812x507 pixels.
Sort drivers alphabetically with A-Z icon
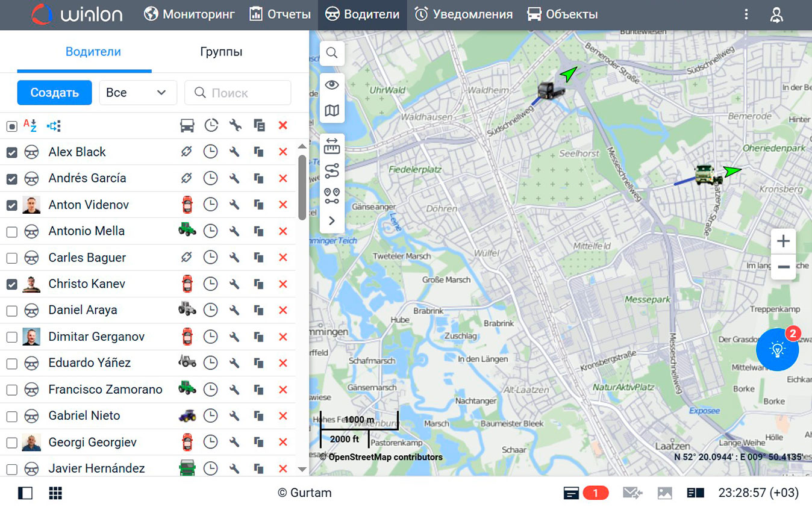pyautogui.click(x=30, y=126)
